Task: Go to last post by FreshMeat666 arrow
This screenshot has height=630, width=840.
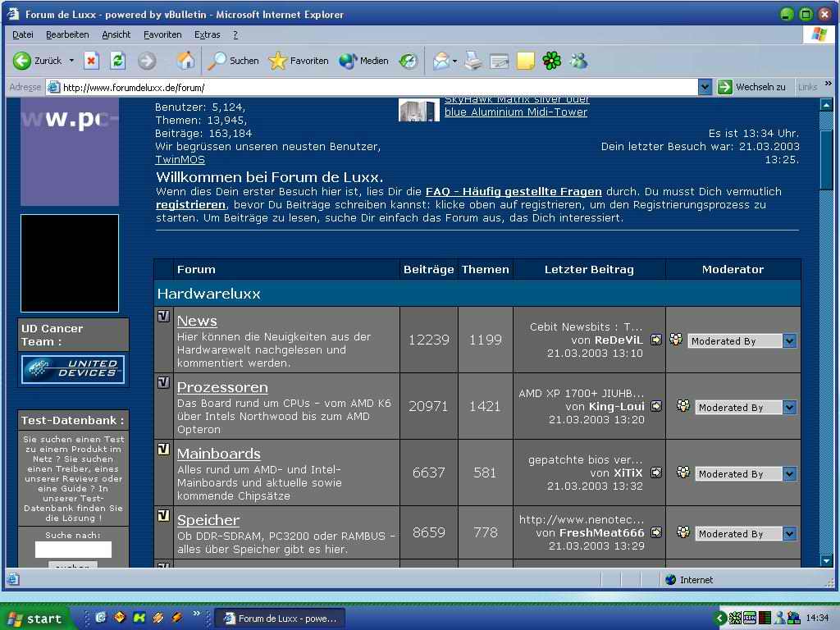Action: coord(656,532)
